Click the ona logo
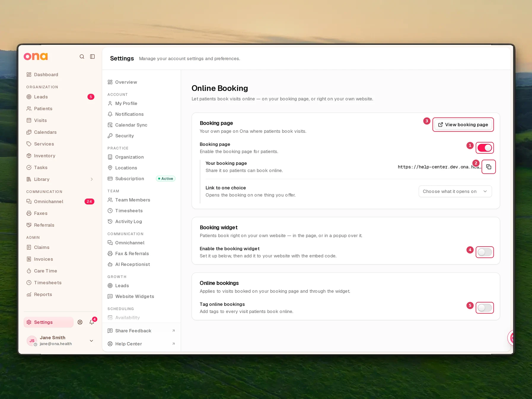The image size is (532, 399). [36, 56]
